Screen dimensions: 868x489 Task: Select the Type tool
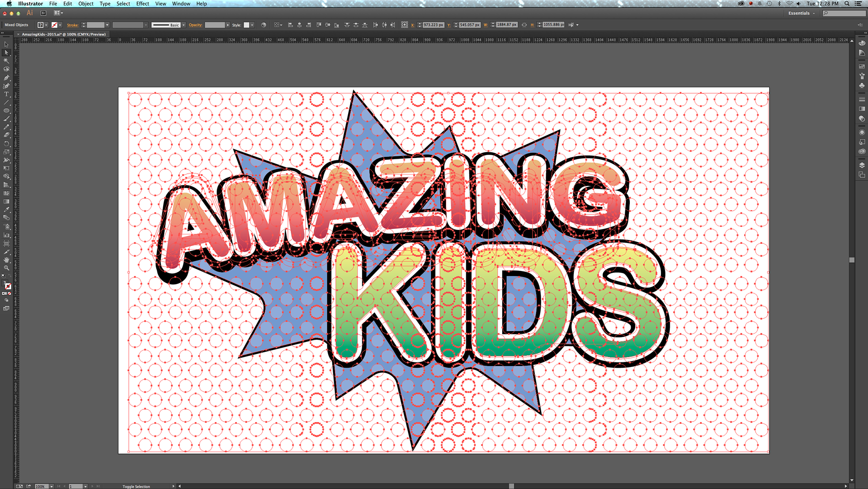click(6, 94)
